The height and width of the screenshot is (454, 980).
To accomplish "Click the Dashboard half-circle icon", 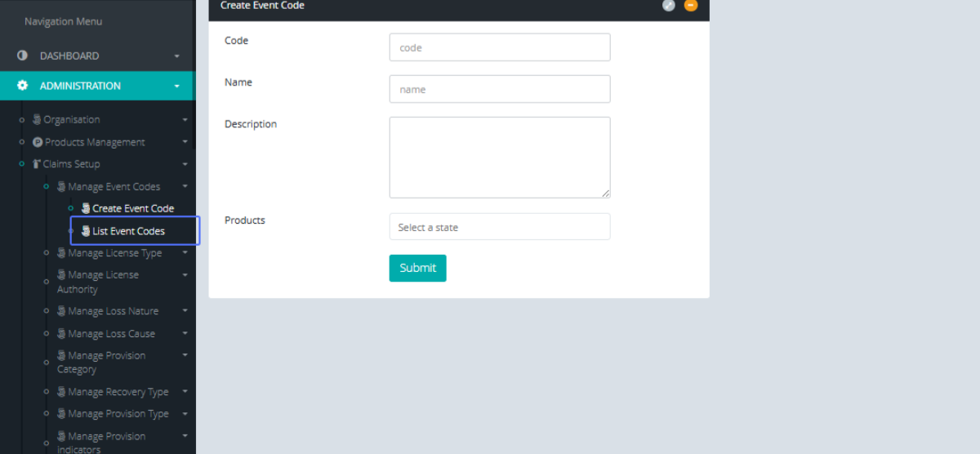I will (22, 56).
